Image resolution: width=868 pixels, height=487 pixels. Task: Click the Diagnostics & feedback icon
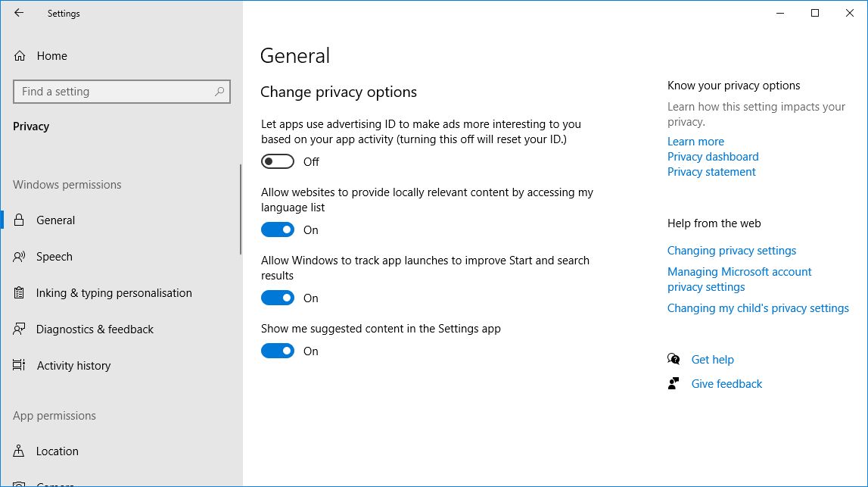19,329
